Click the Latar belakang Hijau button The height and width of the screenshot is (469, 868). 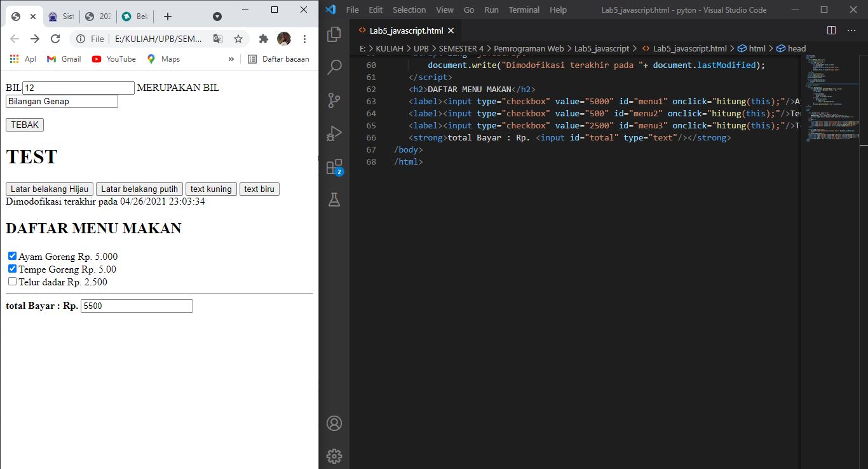49,189
